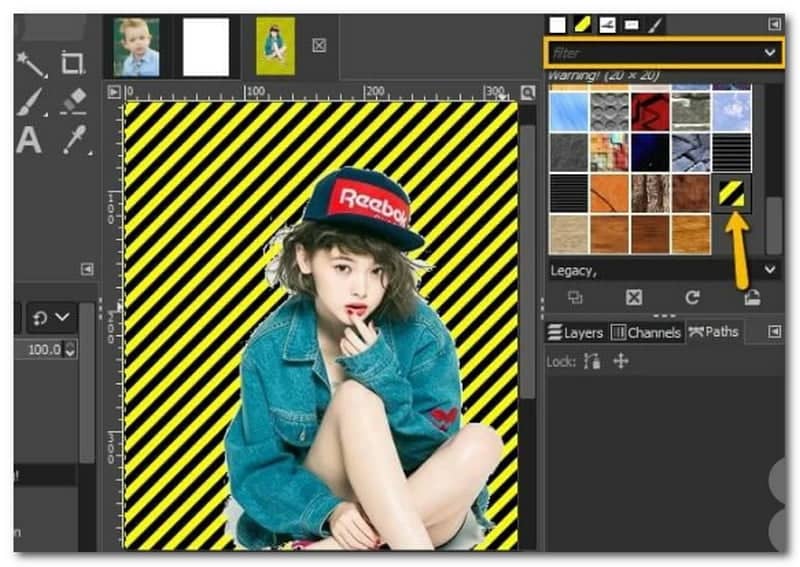Switch to the Paths tab
This screenshot has width=800, height=567.
click(714, 332)
